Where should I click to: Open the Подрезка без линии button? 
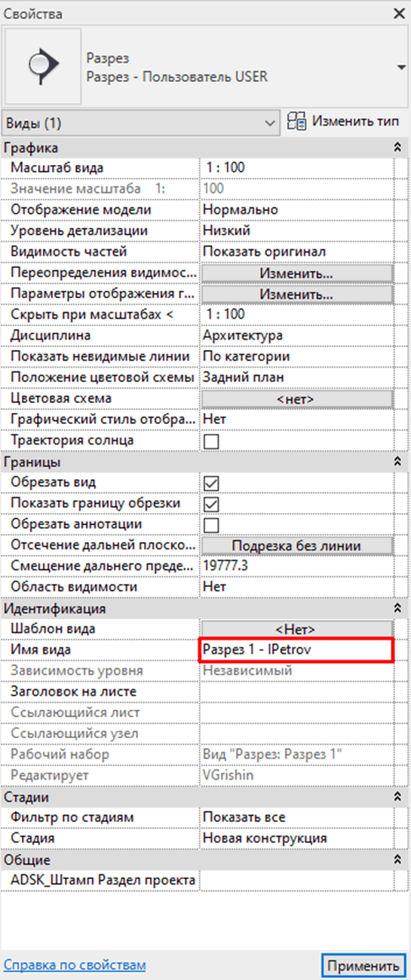[x=296, y=545]
